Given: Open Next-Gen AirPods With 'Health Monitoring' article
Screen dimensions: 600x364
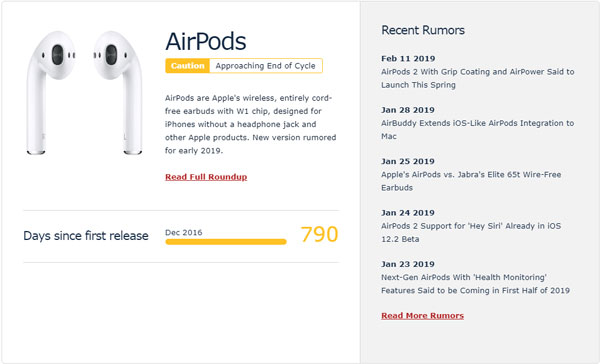Looking at the screenshot, I should pyautogui.click(x=475, y=284).
